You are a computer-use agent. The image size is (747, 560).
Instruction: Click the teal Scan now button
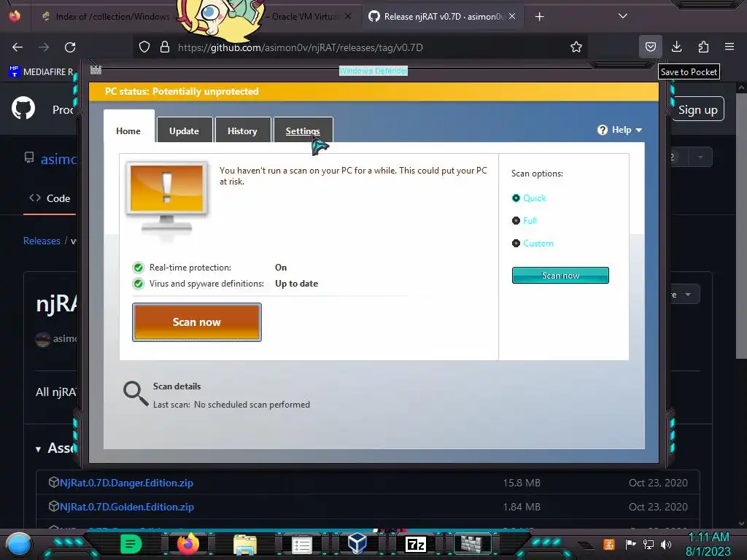click(x=560, y=275)
